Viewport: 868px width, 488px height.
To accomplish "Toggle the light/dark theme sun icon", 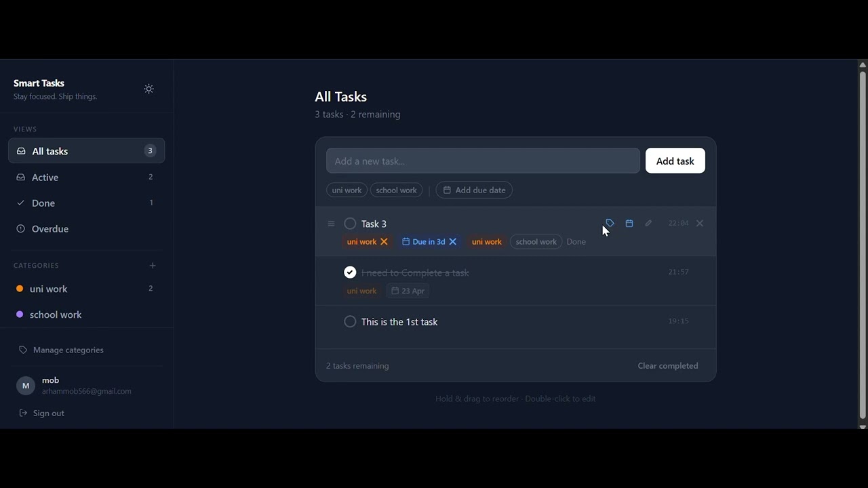I will pyautogui.click(x=149, y=89).
